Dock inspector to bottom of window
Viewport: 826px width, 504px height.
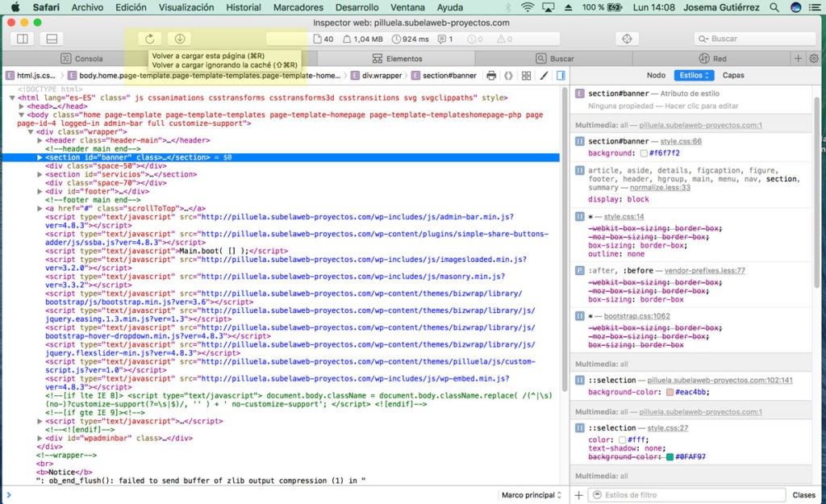point(52,39)
